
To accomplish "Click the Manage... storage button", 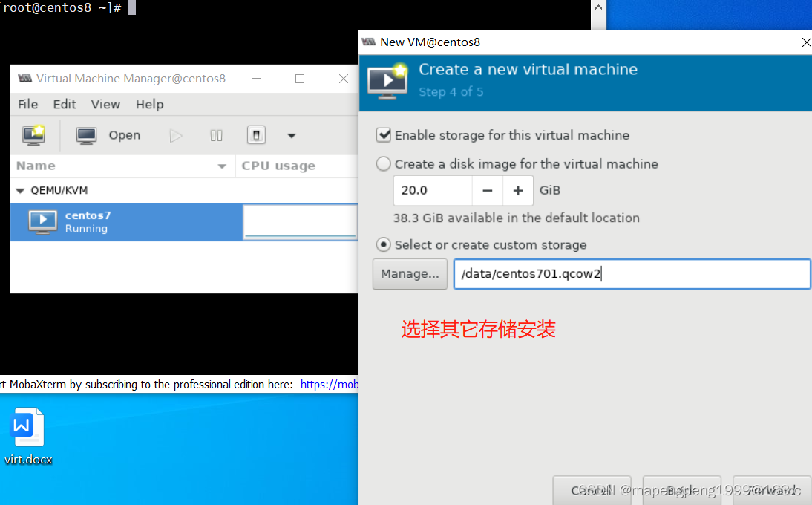I will pyautogui.click(x=410, y=274).
